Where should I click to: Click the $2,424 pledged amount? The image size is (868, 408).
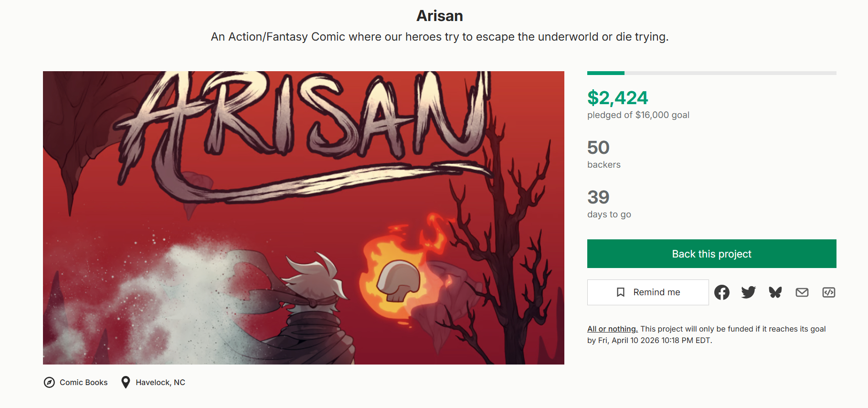click(617, 98)
